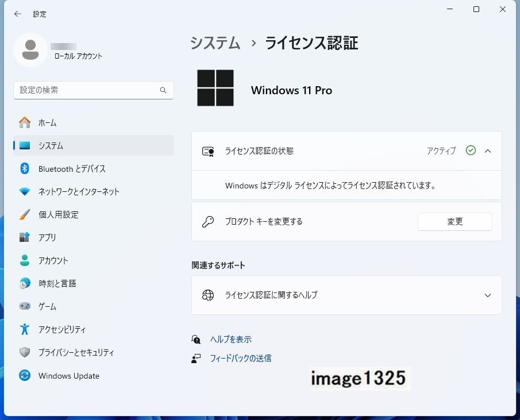Open 個人用設定 page
Screen dimensions: 520x420
[x=94, y=214]
